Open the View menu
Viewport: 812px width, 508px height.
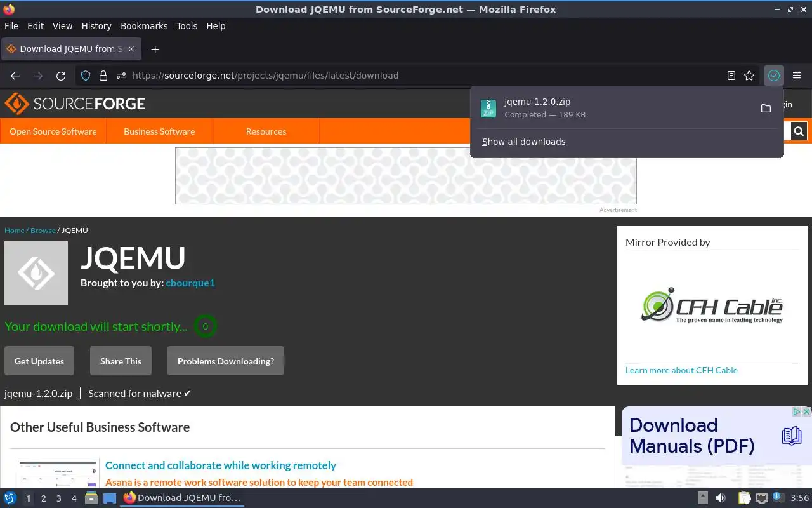62,26
